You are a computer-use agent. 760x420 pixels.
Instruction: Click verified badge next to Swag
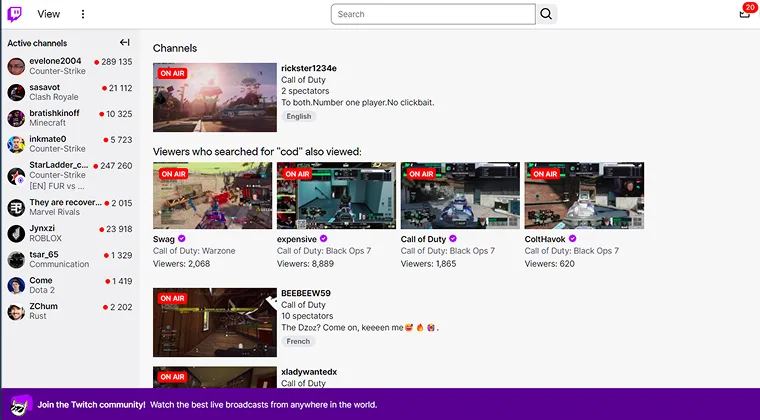[x=182, y=238]
